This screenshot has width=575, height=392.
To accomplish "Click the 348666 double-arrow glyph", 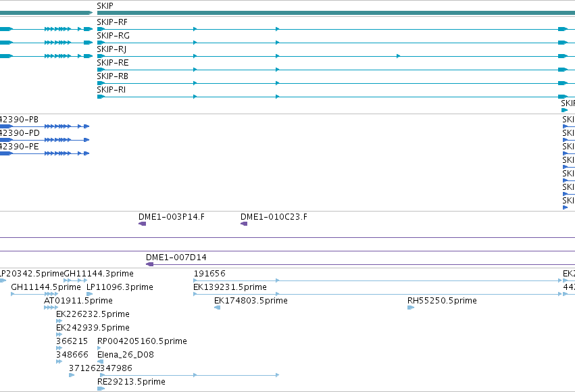I will (x=59, y=362).
